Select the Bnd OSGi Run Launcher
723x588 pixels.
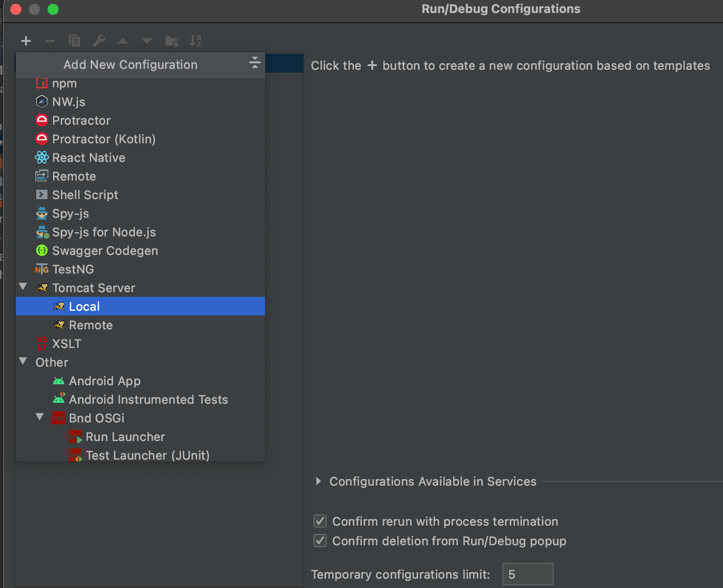click(141, 436)
